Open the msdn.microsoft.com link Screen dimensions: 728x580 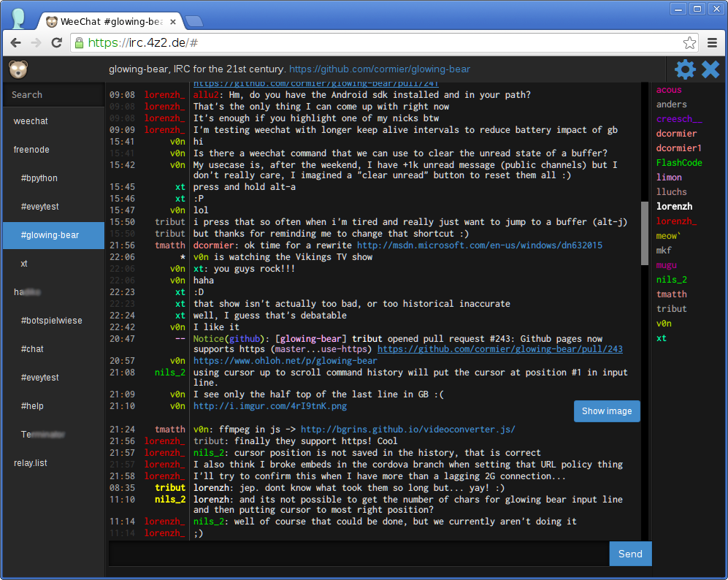[x=480, y=245]
